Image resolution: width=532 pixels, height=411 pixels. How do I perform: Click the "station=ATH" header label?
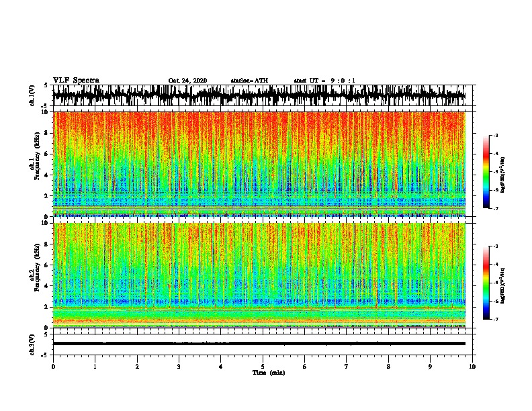coord(249,81)
